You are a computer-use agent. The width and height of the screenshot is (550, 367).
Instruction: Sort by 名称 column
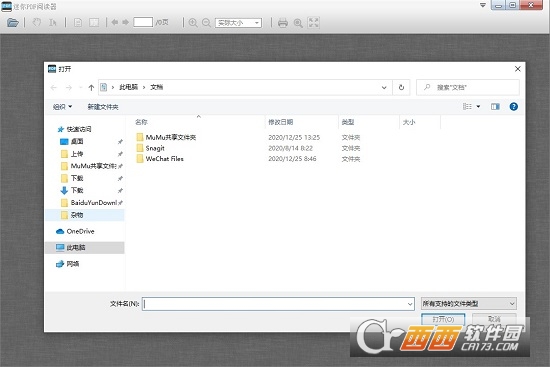tap(141, 122)
